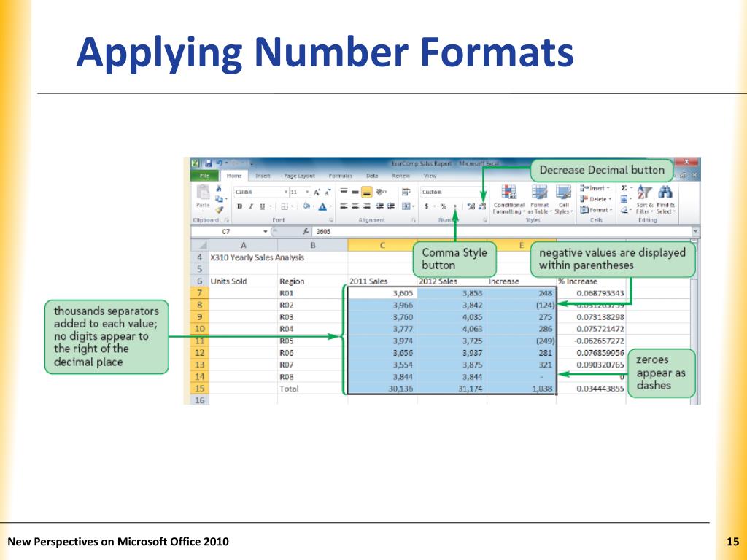Click the Orientation icon in the Alignment group
This screenshot has width=747, height=560.
pyautogui.click(x=380, y=192)
